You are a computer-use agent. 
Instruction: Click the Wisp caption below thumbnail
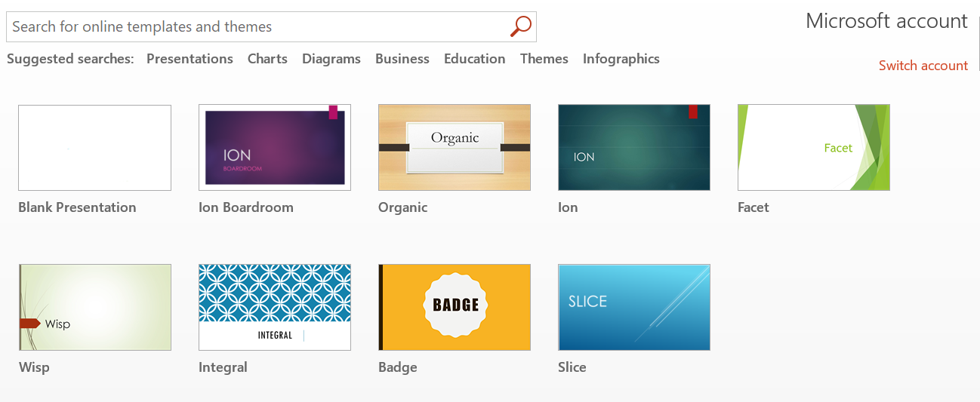pyautogui.click(x=34, y=367)
